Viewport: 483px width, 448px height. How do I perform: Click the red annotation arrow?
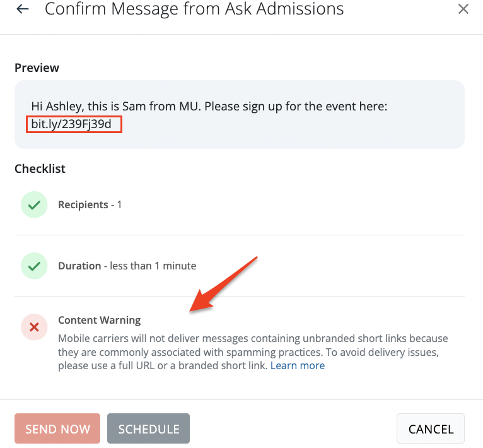coord(225,284)
